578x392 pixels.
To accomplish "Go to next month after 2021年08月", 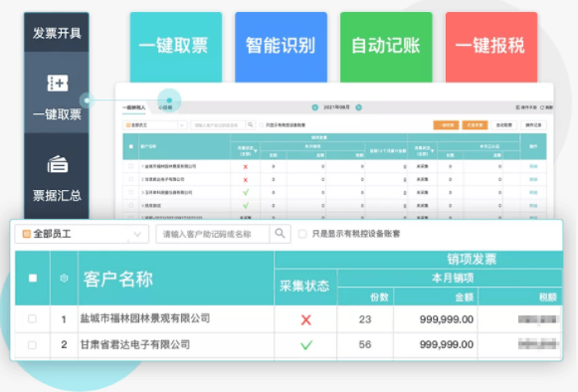I will (x=358, y=107).
